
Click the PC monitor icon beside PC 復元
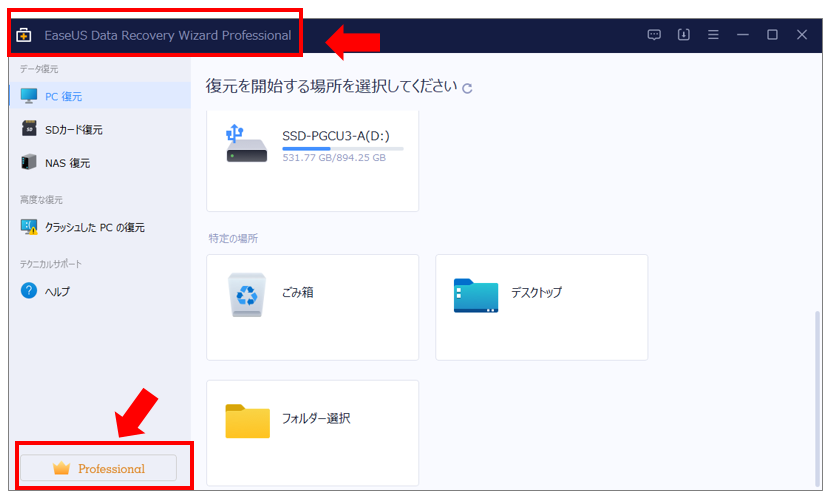[x=29, y=96]
